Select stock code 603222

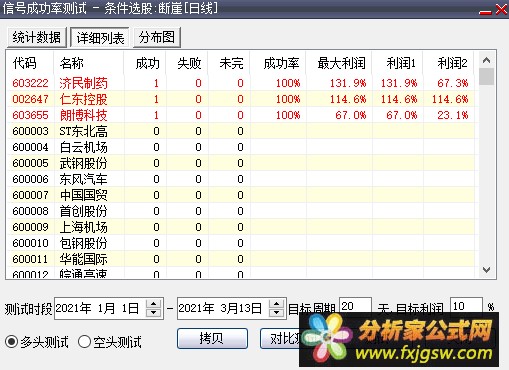[30, 83]
